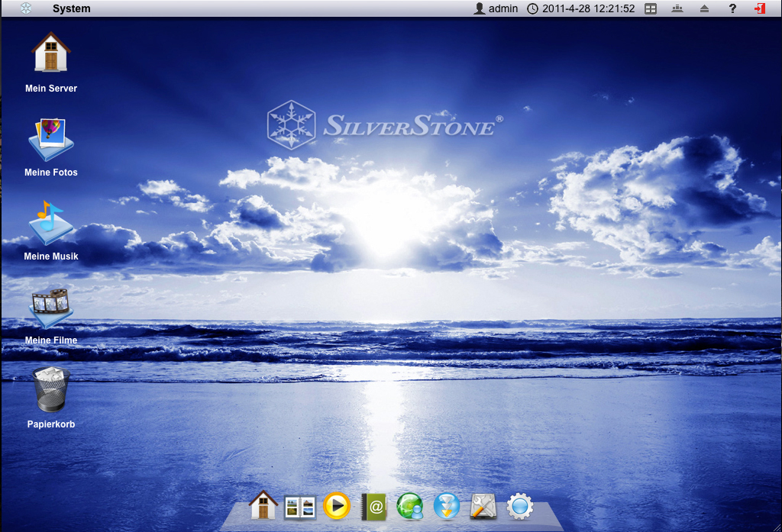Open the window grid layout icon
This screenshot has width=782, height=532.
tap(651, 8)
